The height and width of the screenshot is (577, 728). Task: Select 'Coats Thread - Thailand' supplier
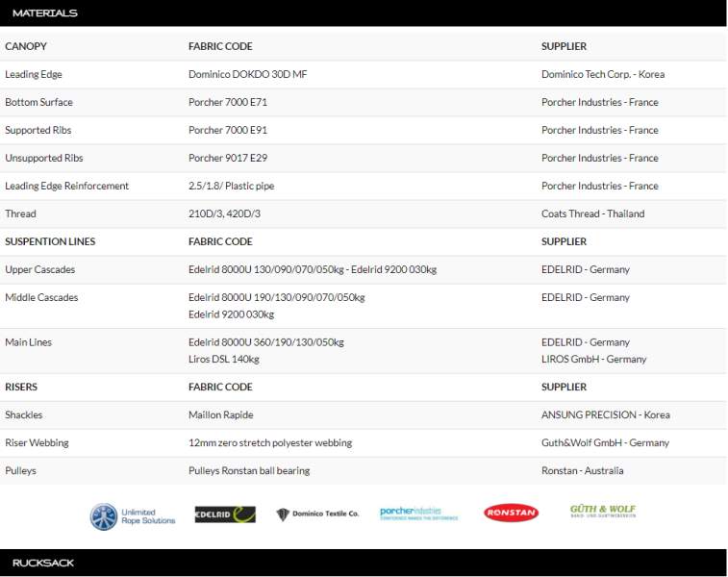(593, 213)
